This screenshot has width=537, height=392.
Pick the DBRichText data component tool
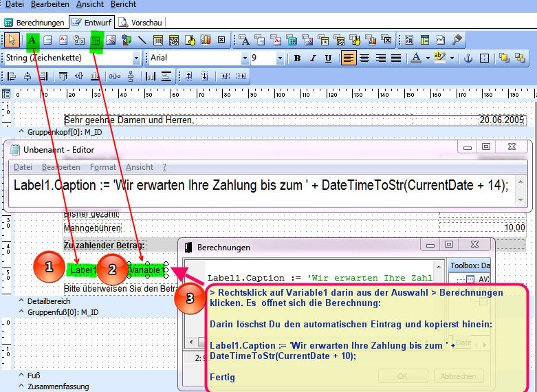point(276,40)
